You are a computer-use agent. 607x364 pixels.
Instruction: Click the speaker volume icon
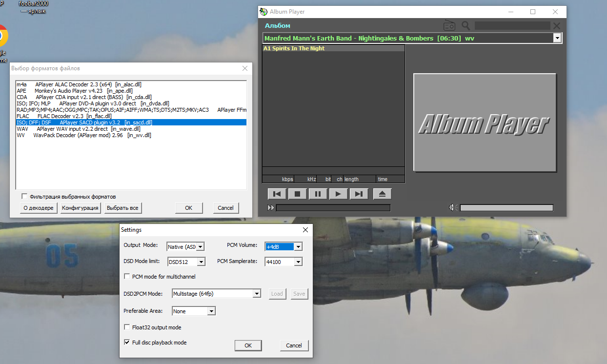(x=452, y=208)
